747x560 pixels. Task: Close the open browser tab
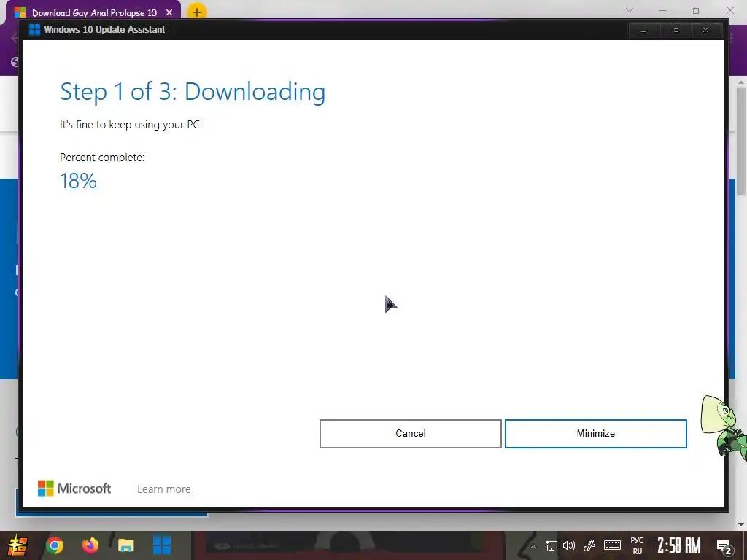click(x=169, y=12)
